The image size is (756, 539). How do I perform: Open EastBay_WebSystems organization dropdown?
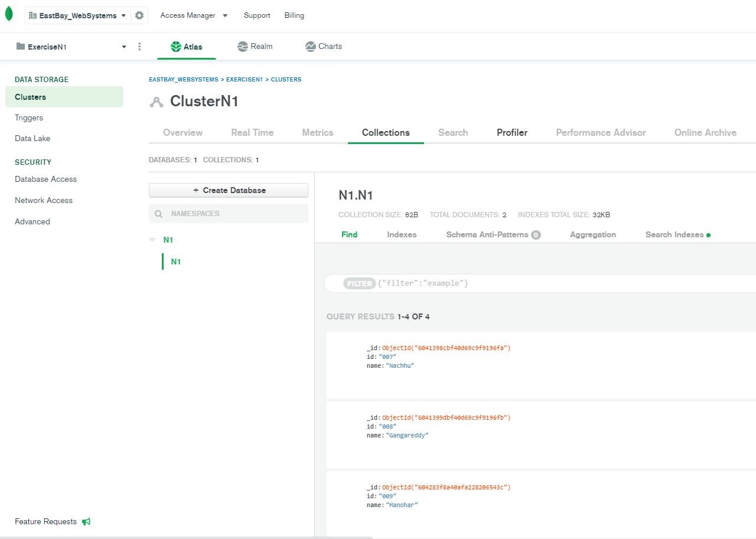pyautogui.click(x=77, y=15)
